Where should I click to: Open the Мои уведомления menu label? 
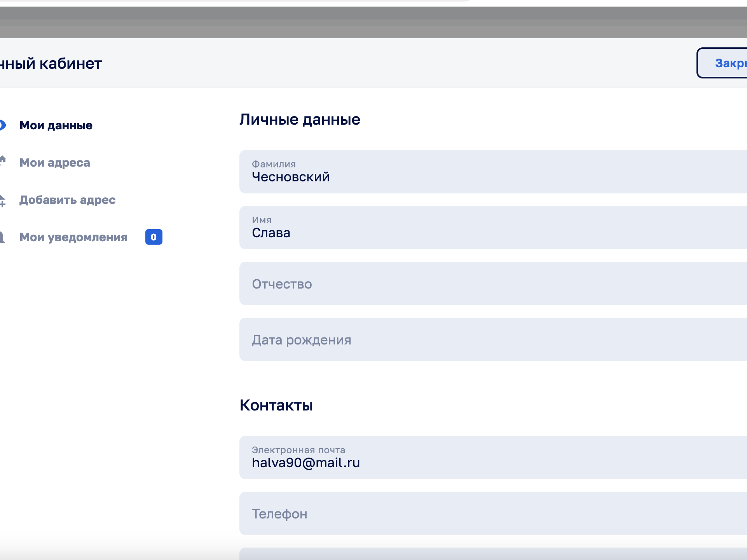(73, 237)
